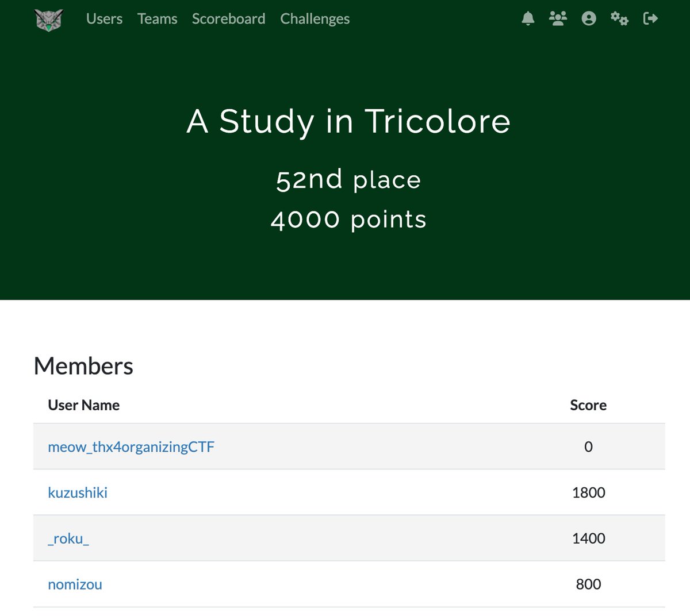690x616 pixels.
Task: Open the Scoreboard page
Action: coord(228,19)
